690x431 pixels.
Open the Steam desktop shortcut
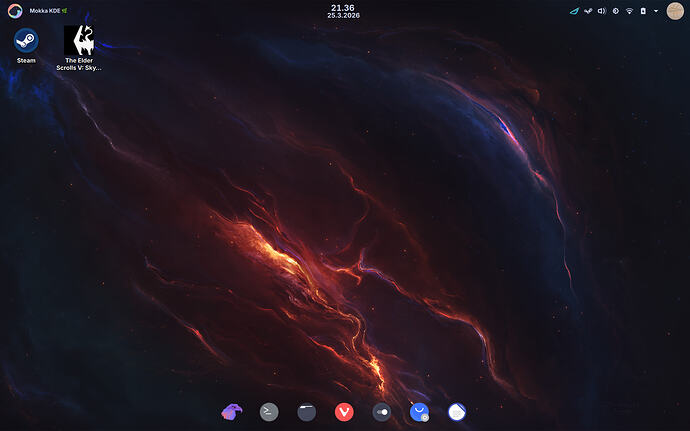pos(26,42)
